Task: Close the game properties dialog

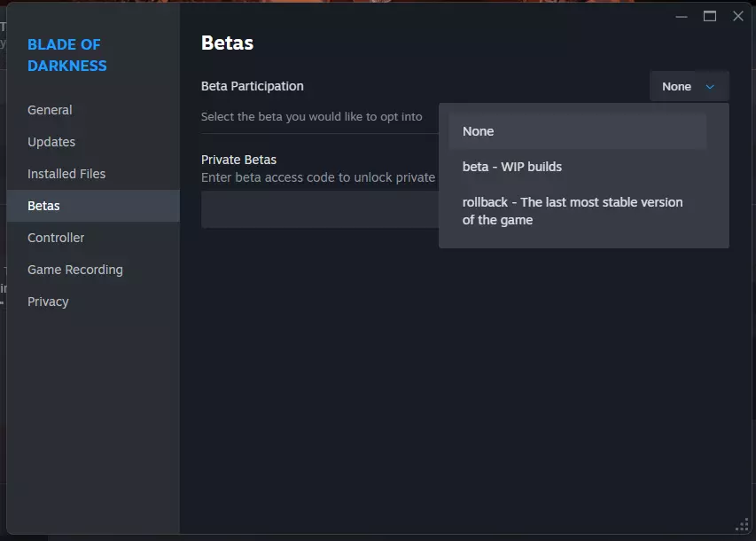Action: [x=737, y=16]
